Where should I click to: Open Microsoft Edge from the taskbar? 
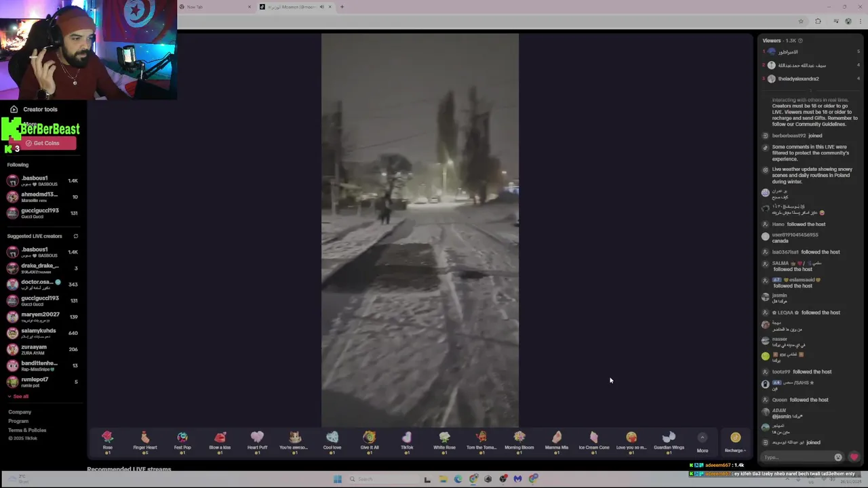tap(458, 479)
